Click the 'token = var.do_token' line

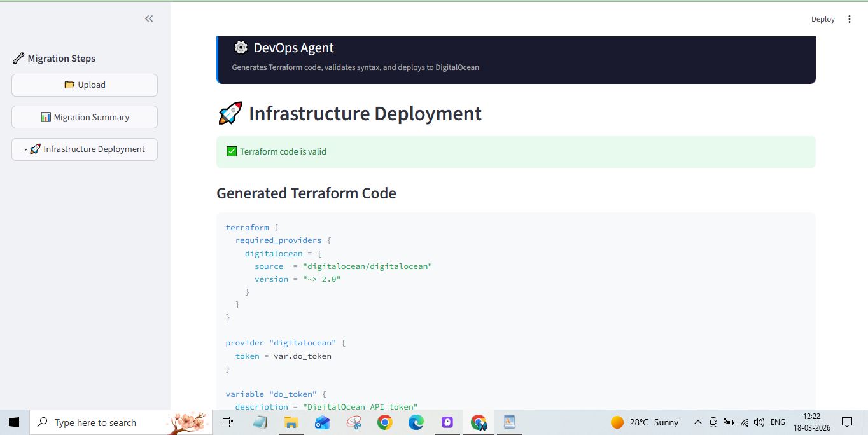click(283, 356)
